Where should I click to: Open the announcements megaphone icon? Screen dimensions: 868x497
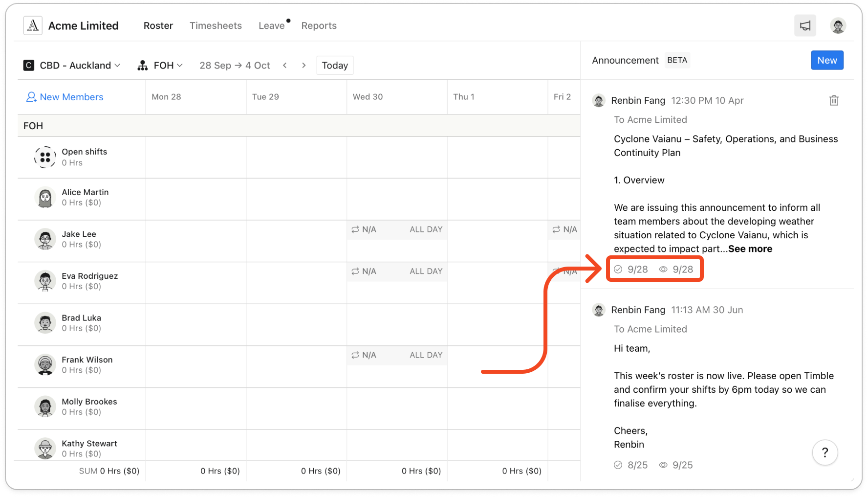coord(805,25)
